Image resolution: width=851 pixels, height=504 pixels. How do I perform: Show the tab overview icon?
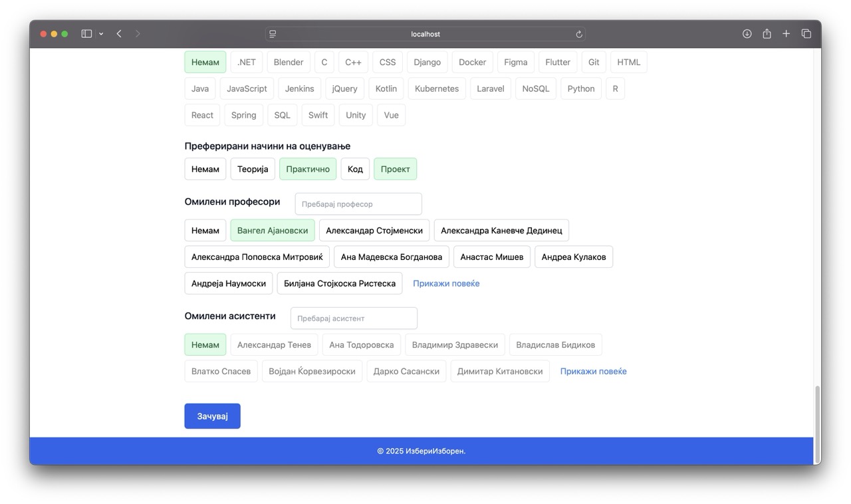(806, 34)
